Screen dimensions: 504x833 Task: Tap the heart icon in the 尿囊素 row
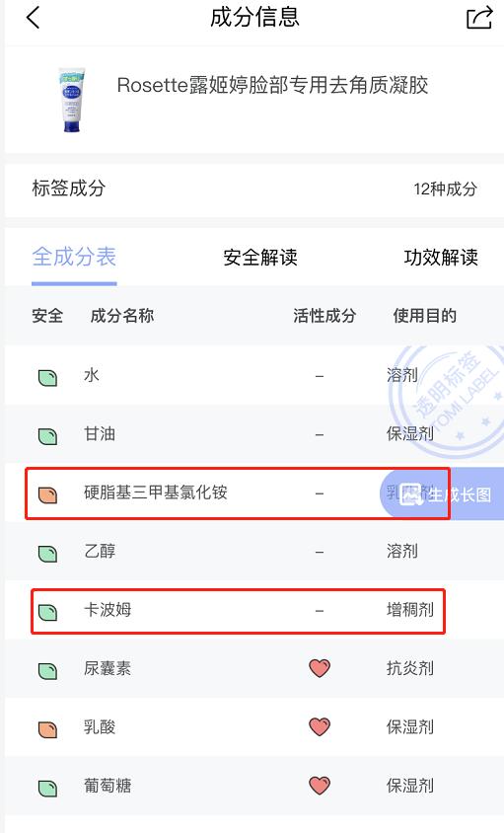pos(320,668)
